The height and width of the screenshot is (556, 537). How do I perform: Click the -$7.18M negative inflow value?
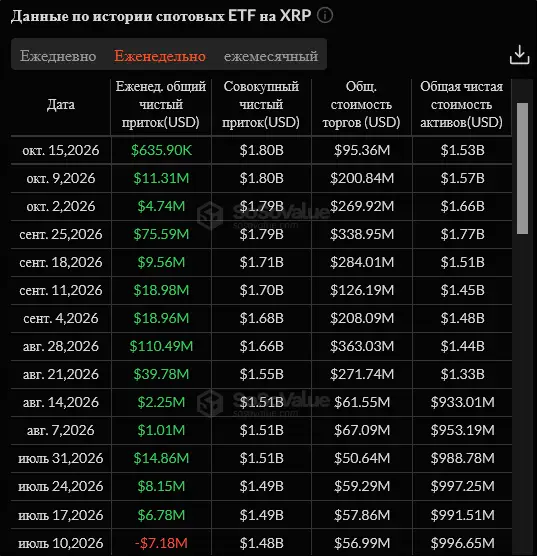[x=161, y=543]
